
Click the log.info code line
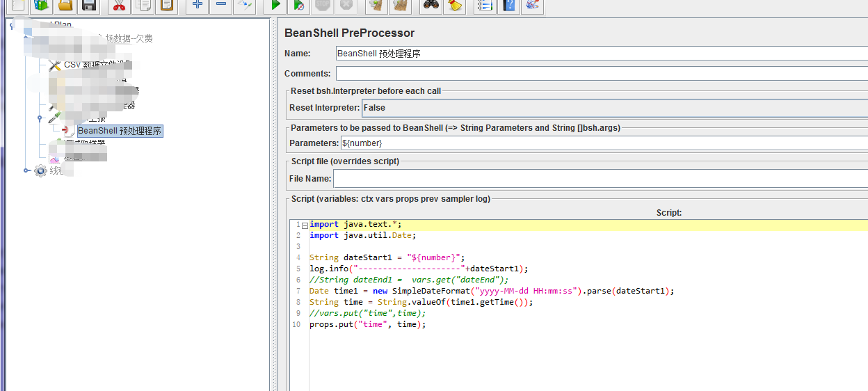pos(419,269)
